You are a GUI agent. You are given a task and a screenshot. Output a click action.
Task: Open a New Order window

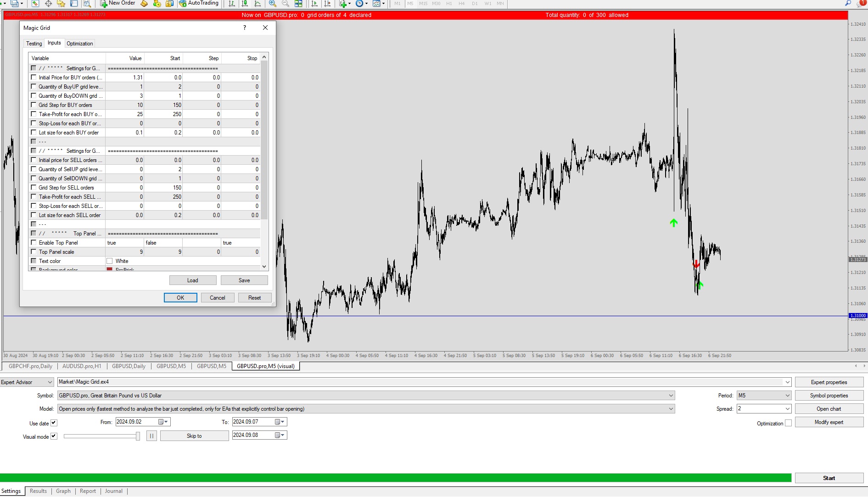click(117, 3)
